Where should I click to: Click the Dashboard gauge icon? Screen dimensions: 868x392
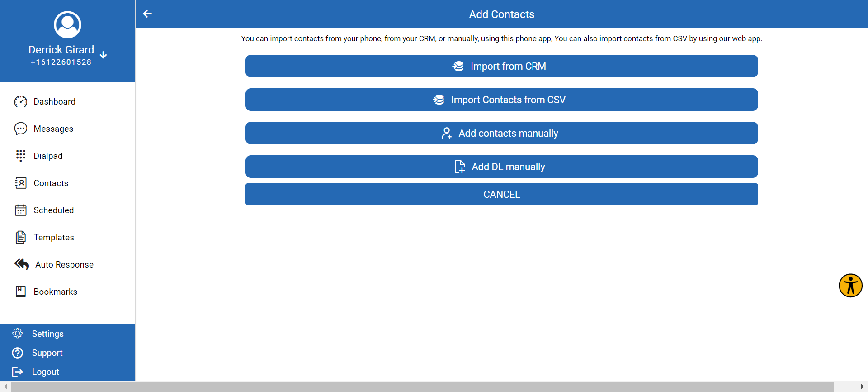pyautogui.click(x=21, y=102)
